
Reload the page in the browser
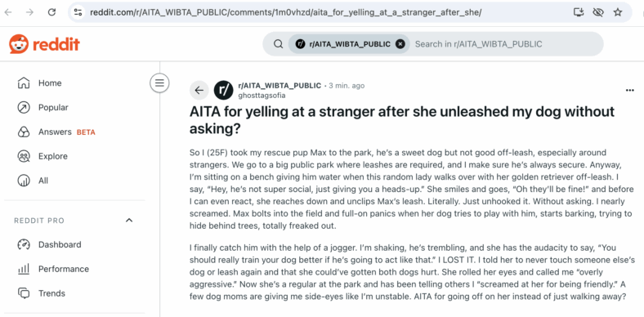[51, 12]
